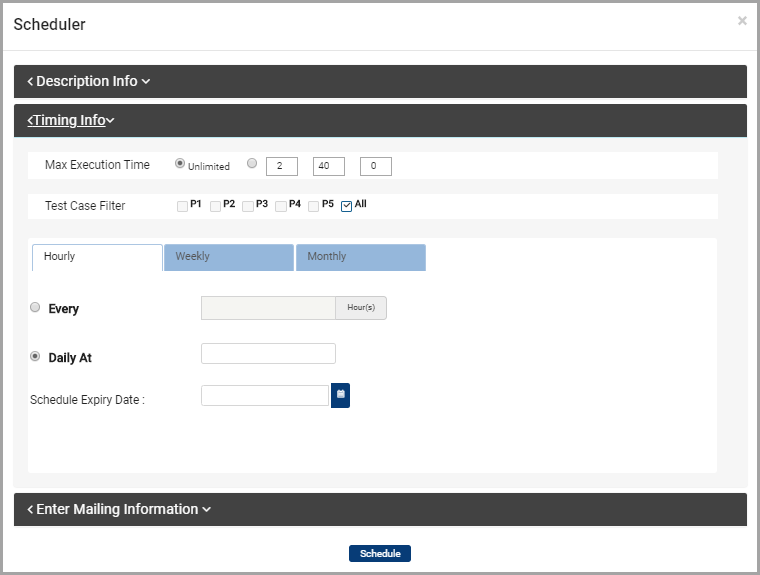Viewport: 760px width, 575px height.
Task: Switch to the Monthly tab
Action: pyautogui.click(x=360, y=257)
